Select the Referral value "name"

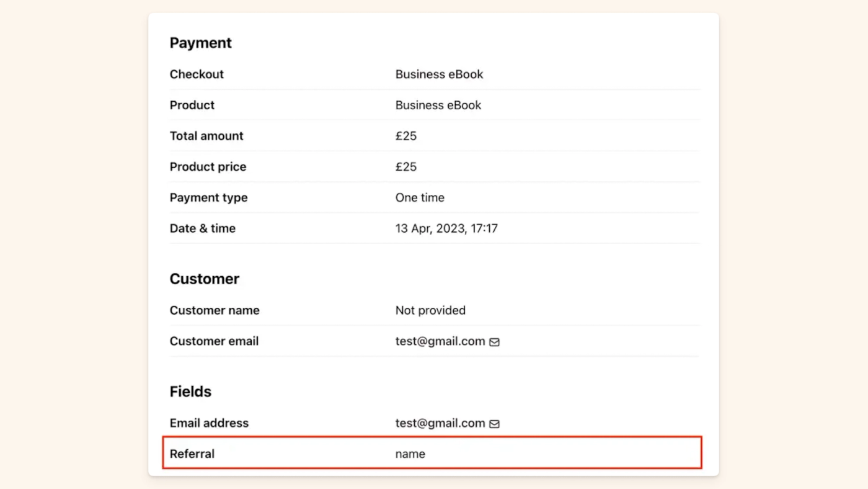(x=410, y=454)
